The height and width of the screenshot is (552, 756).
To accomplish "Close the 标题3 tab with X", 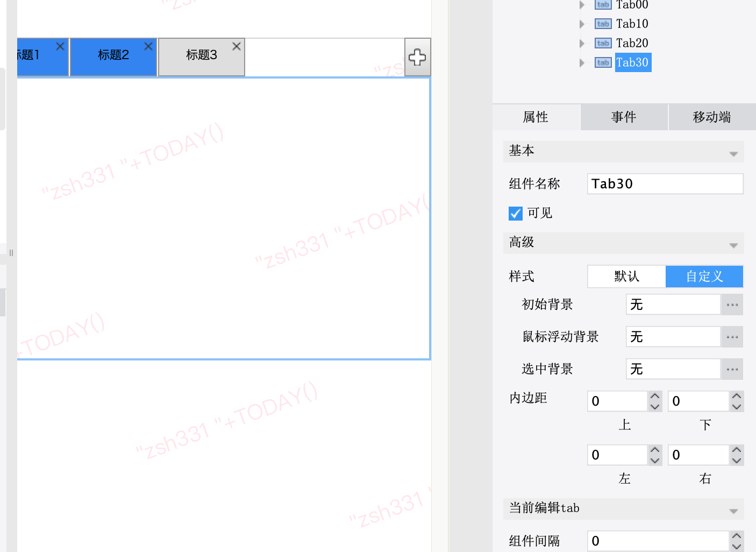I will click(x=237, y=46).
